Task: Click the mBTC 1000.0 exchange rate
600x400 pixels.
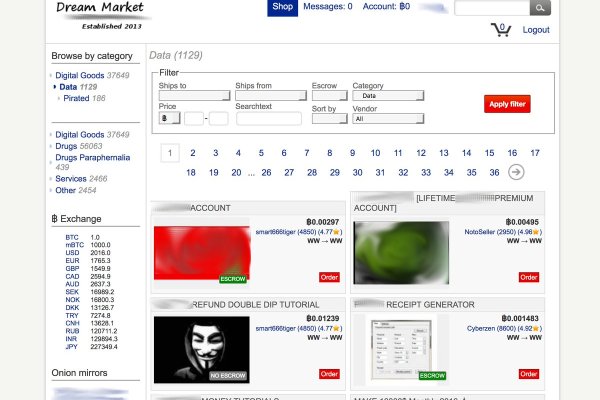Action: [88, 245]
